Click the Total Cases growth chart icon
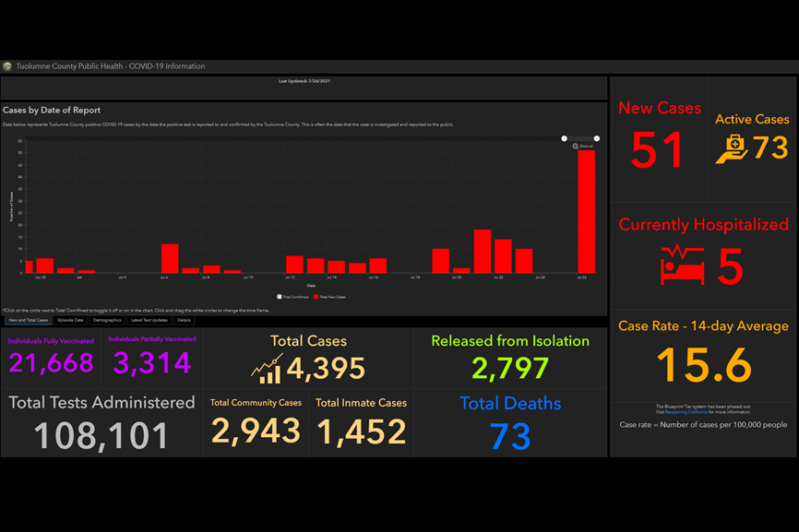The width and height of the screenshot is (799, 532). tap(267, 369)
